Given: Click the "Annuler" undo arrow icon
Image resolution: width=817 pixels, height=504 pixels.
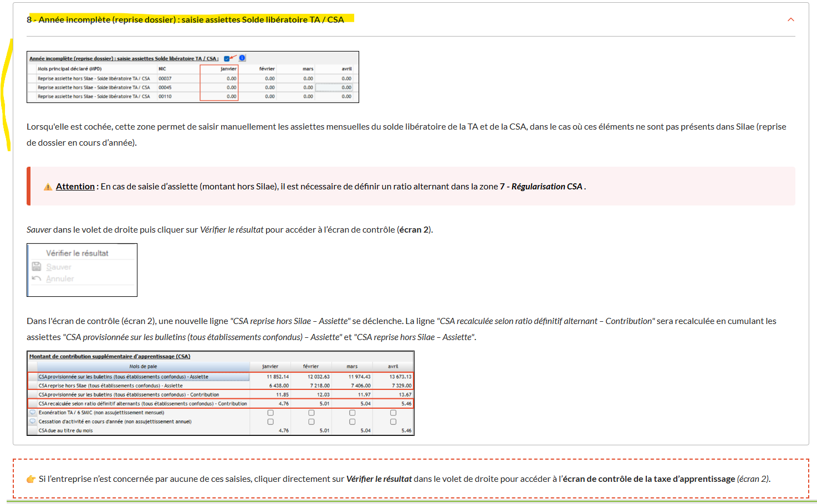Looking at the screenshot, I should (x=37, y=279).
